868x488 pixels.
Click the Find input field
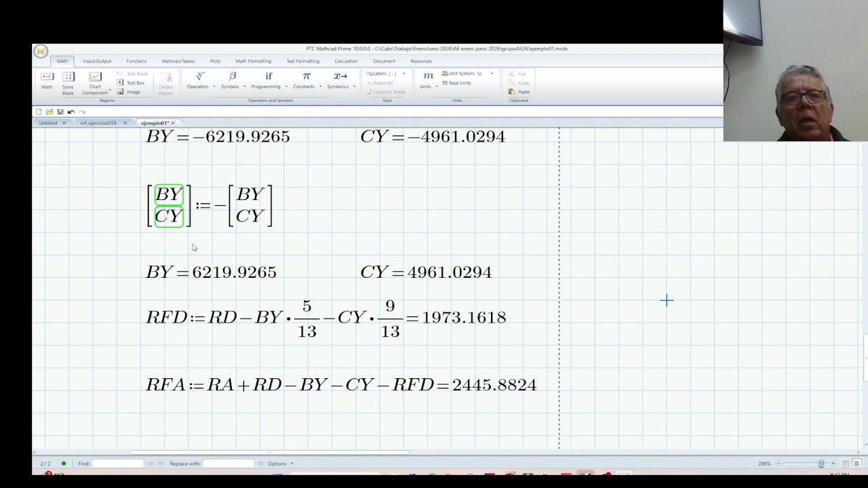[117, 464]
